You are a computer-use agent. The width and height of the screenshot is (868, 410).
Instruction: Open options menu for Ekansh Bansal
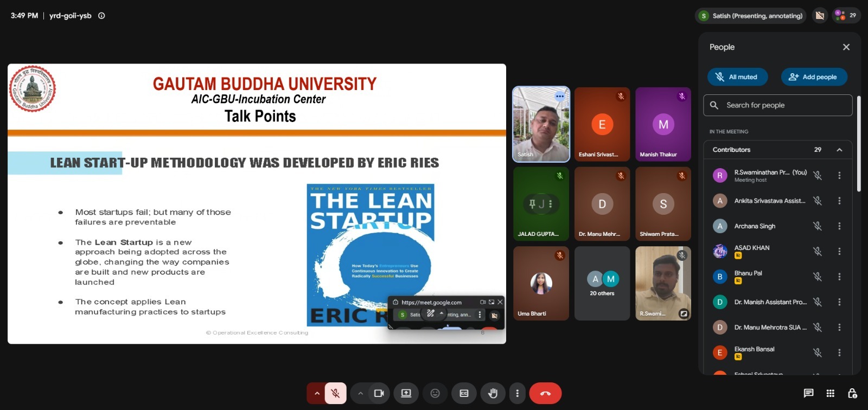[x=839, y=353]
